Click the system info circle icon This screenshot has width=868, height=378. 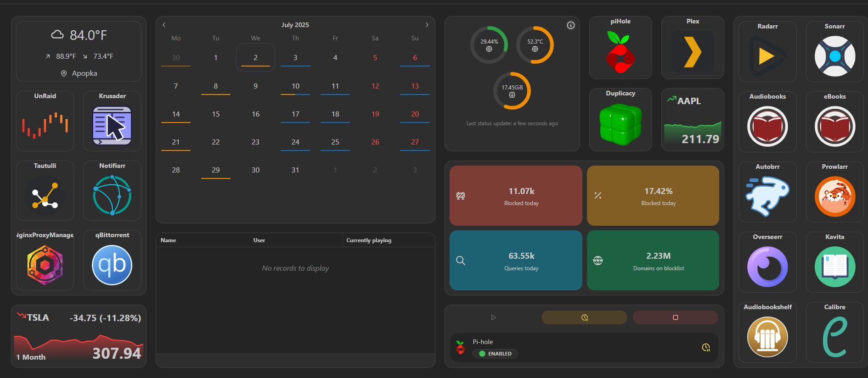click(571, 25)
